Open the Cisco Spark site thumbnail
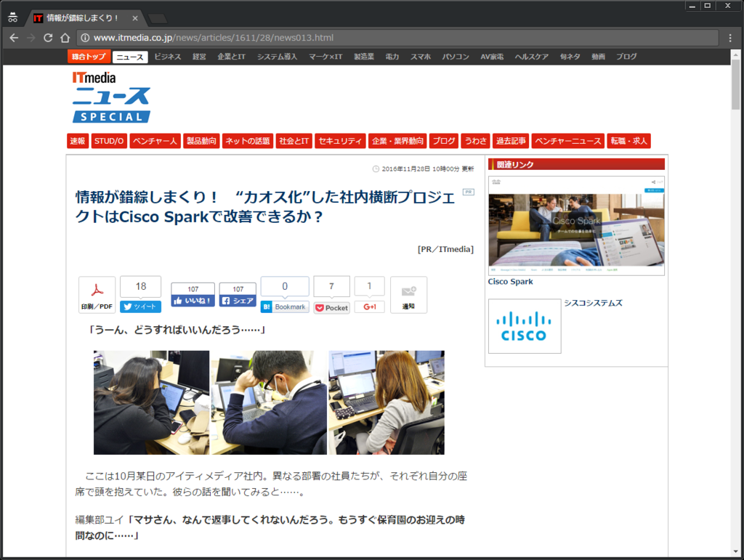This screenshot has height=560, width=744. (576, 226)
